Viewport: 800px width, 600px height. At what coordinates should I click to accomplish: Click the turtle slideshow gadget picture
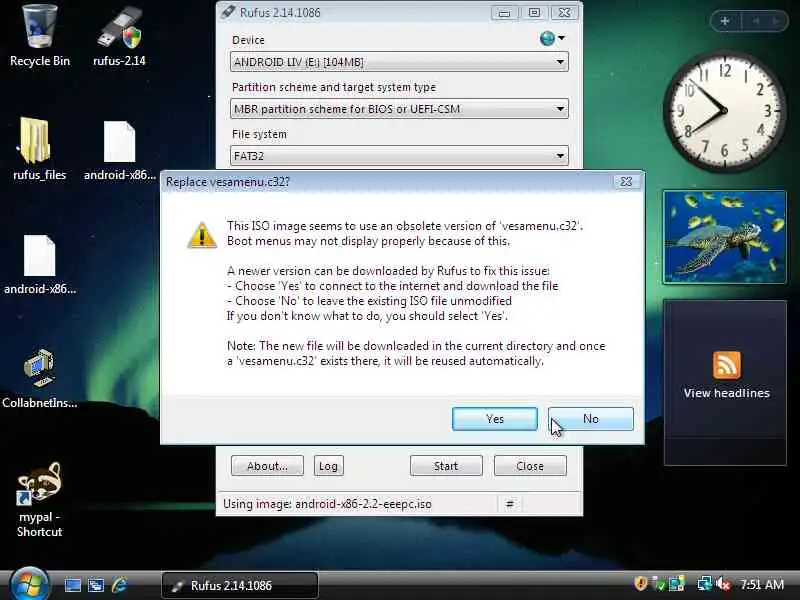coord(724,237)
